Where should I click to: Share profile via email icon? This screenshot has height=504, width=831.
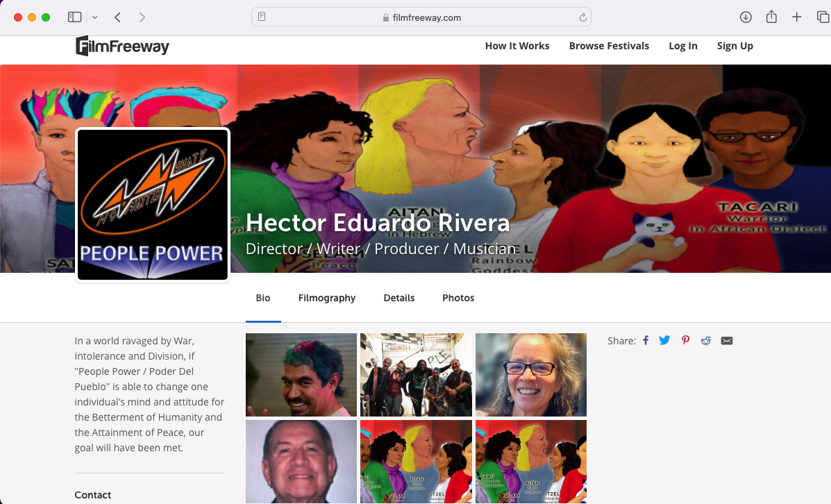727,341
